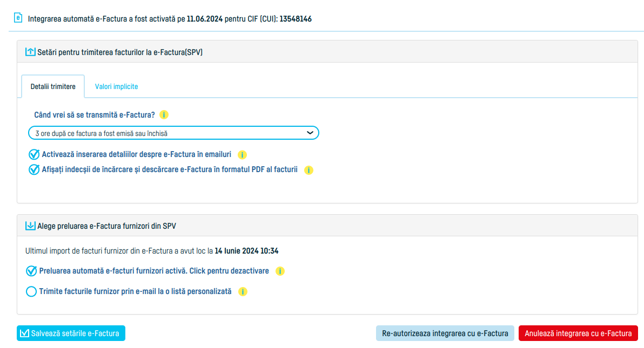Select the Detalii trimitere tab
Viewport: 644px width, 348px height.
point(52,86)
